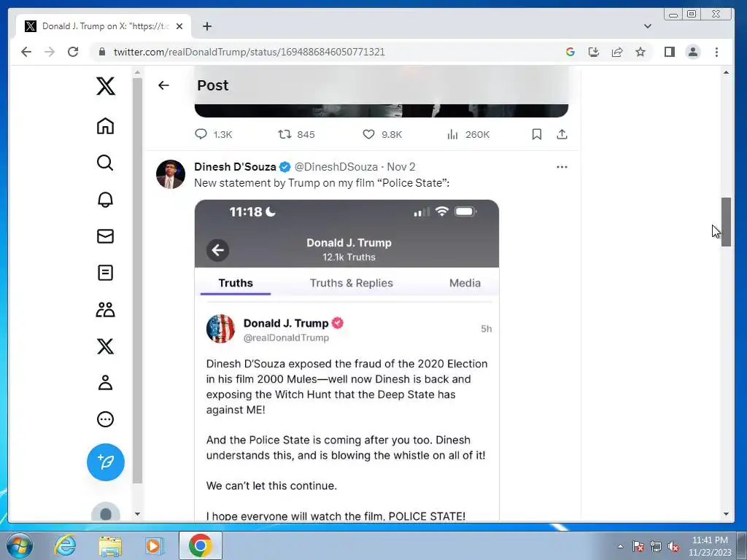The image size is (747, 560).
Task: Click install app icon in address bar
Action: 594,52
